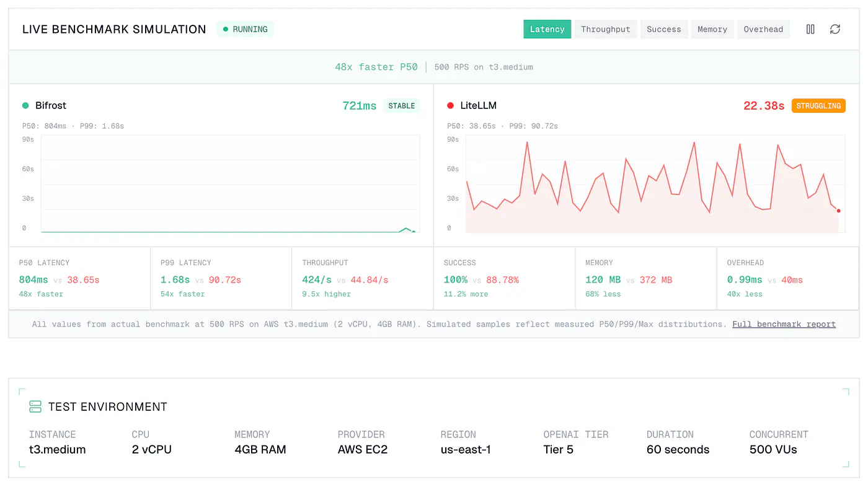Image resolution: width=868 pixels, height=487 pixels.
Task: Click the 't3.medium' instance value
Action: click(x=58, y=450)
